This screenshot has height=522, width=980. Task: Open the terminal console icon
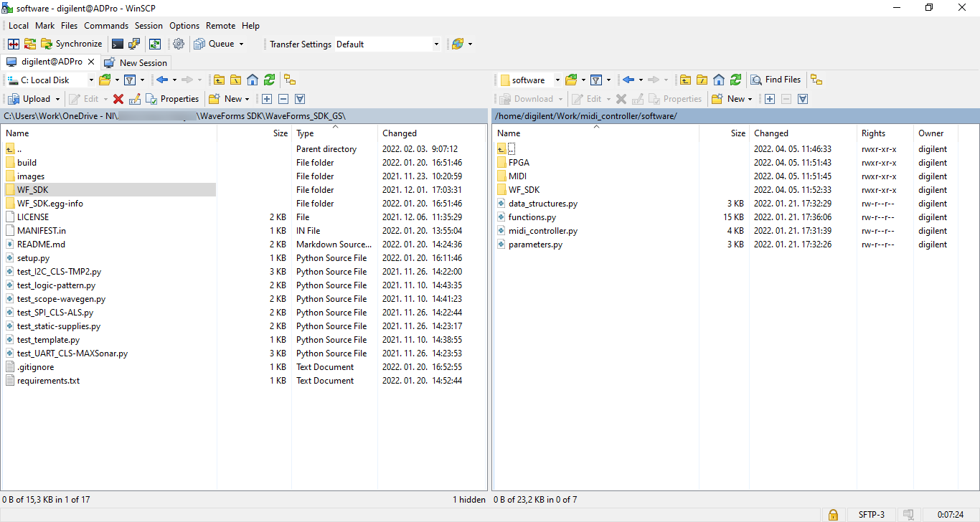pyautogui.click(x=118, y=44)
